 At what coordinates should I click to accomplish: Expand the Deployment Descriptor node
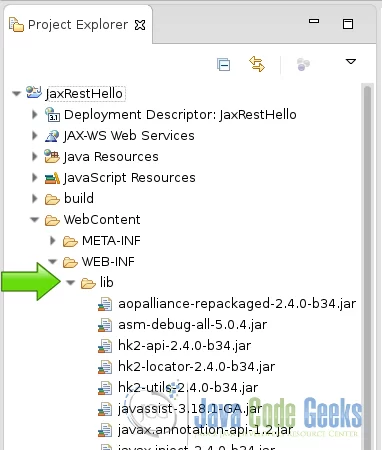click(34, 115)
